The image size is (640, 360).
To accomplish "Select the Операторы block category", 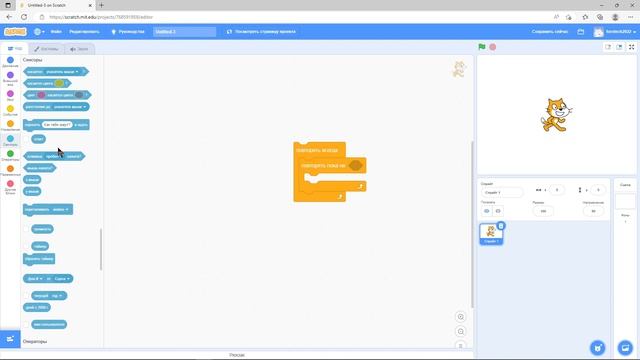I will click(x=10, y=156).
